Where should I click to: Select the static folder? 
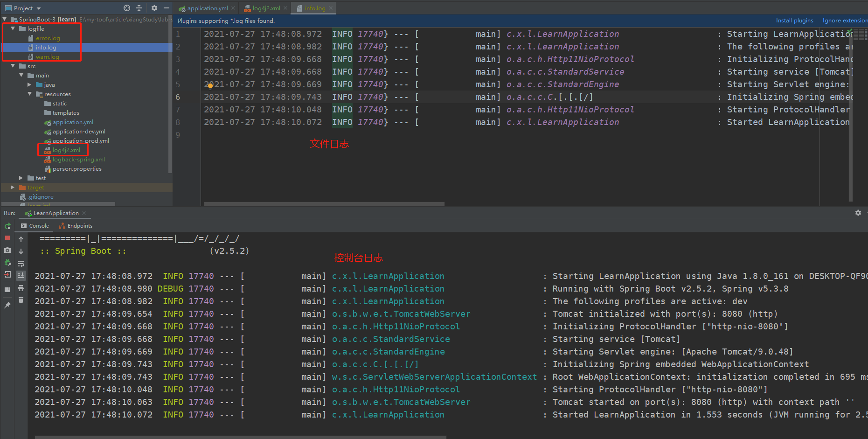tap(59, 104)
